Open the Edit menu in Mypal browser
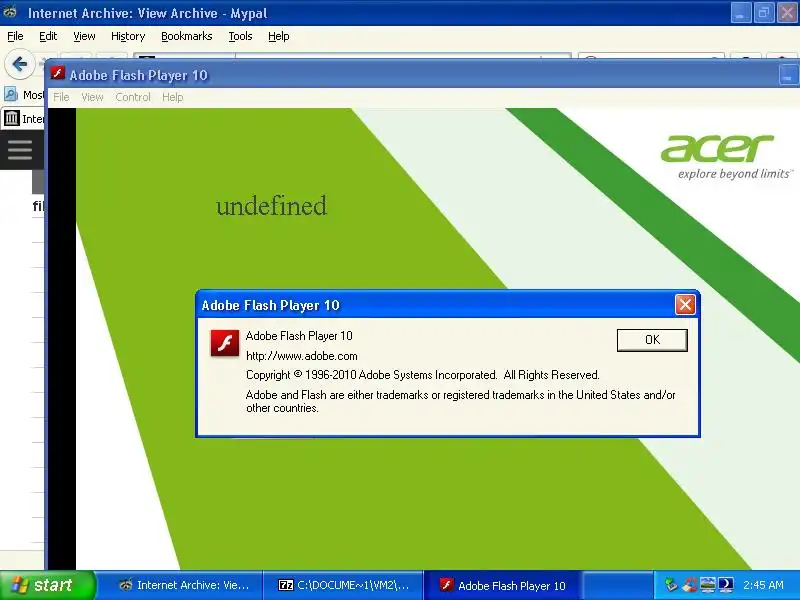The height and width of the screenshot is (600, 800). coord(48,36)
